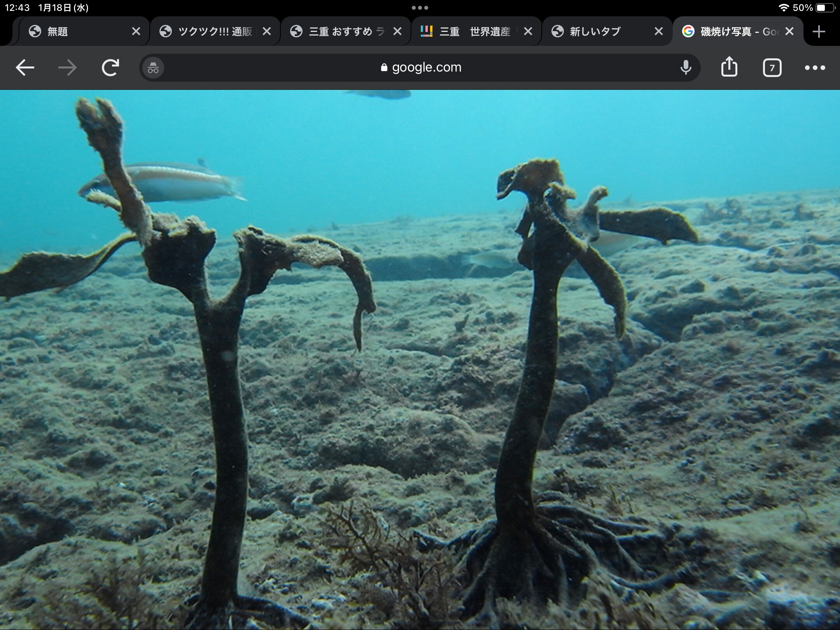
Task: Start voice search with microphone icon
Action: [686, 68]
